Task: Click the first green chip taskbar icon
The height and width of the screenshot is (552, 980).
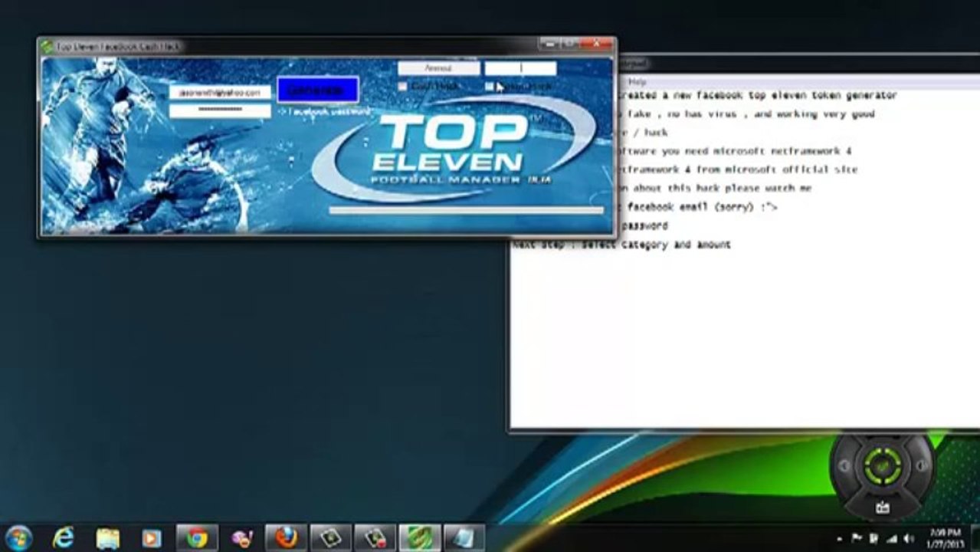Action: [330, 537]
